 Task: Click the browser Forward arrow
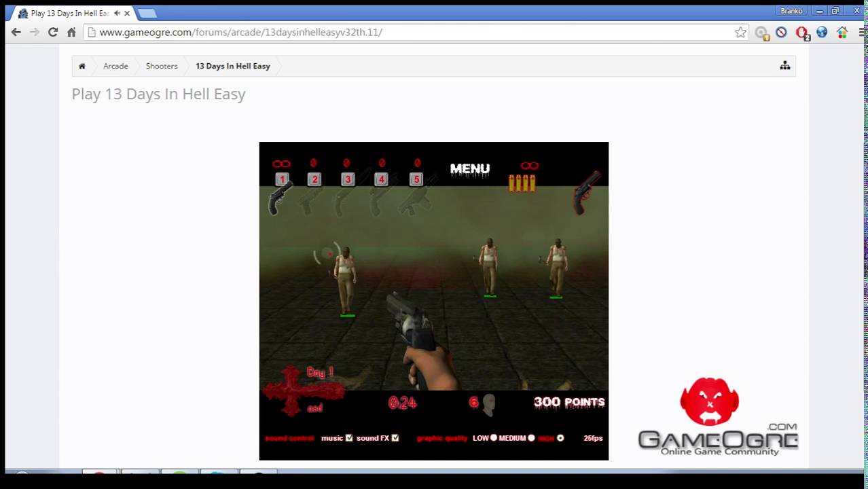(35, 32)
